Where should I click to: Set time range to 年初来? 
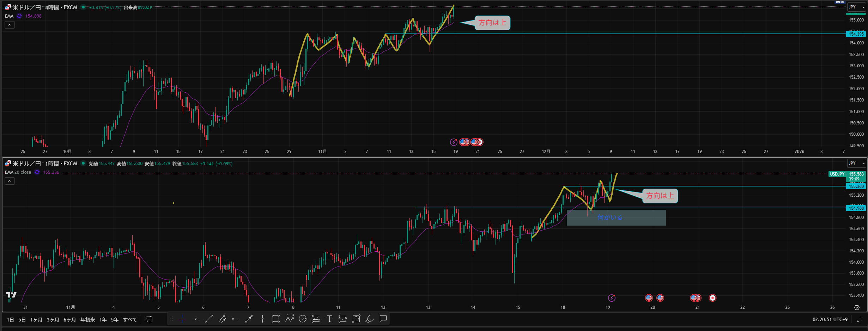[x=87, y=320]
